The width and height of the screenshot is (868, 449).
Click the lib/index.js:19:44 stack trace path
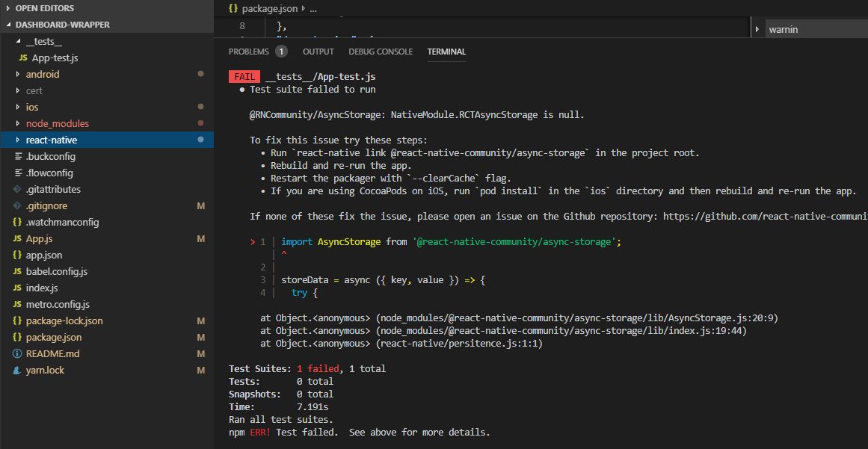561,331
